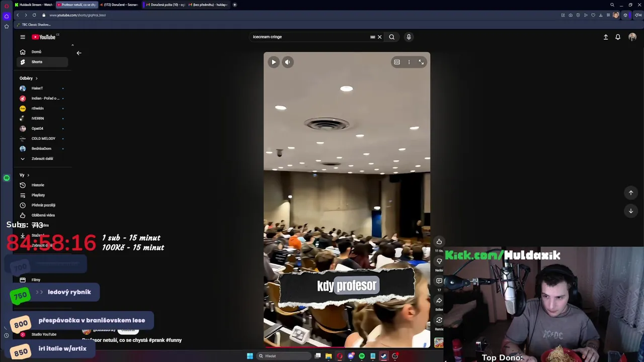Click the Opera sidebar home icon

7,16
